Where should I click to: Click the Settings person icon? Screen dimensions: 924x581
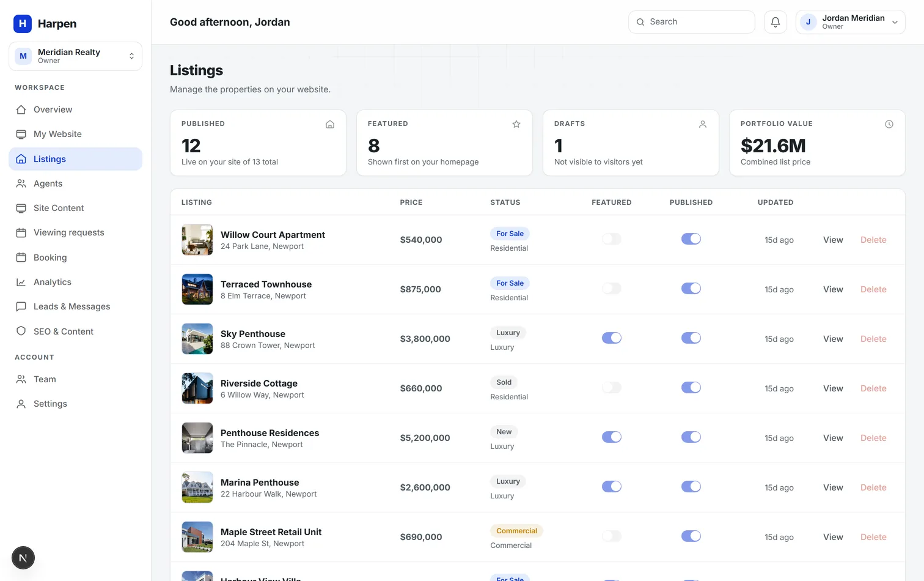coord(21,404)
